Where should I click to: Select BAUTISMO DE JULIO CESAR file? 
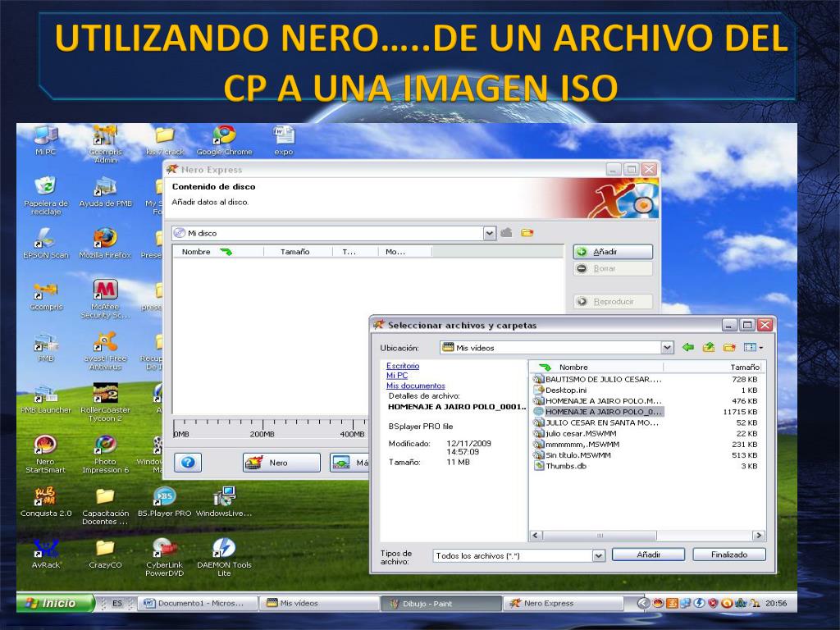tap(646, 379)
